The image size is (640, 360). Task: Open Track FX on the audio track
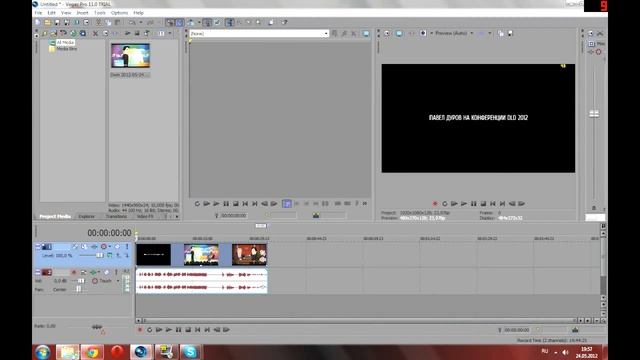93,272
